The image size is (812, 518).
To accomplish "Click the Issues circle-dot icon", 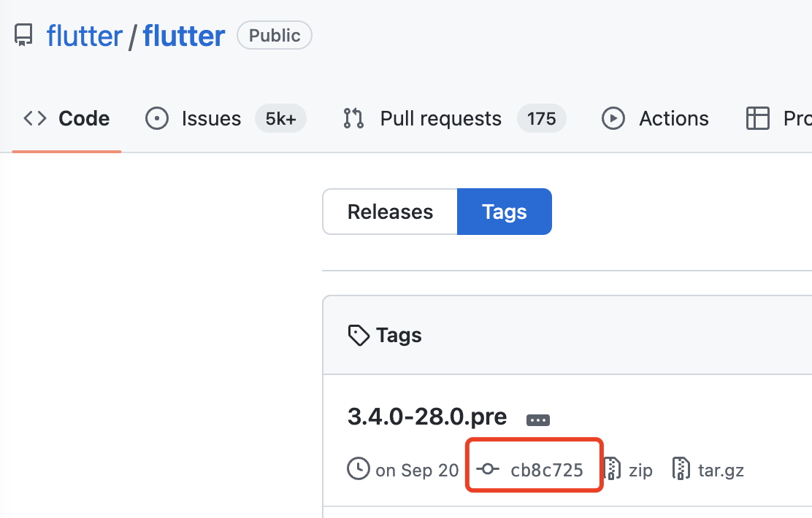I will pyautogui.click(x=157, y=118).
